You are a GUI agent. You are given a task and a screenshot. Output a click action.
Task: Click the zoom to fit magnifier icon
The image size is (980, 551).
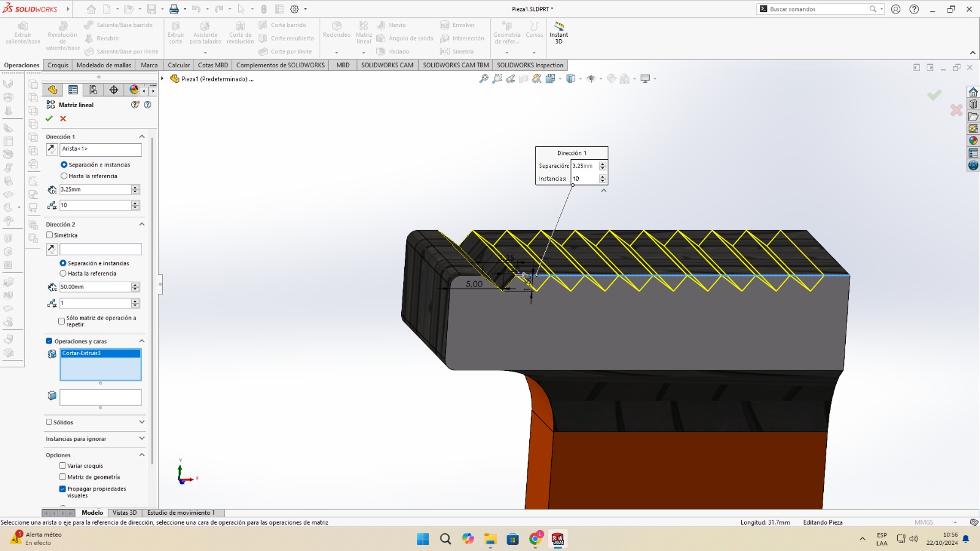484,79
